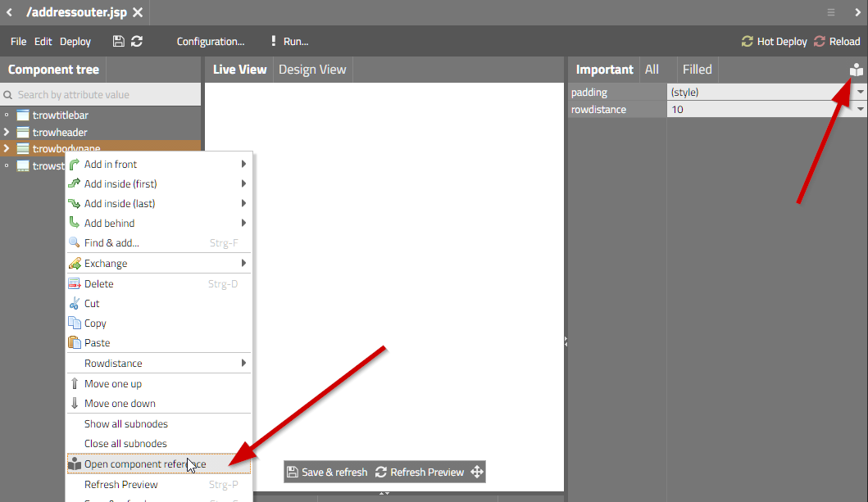Open the Add inside (first) submenu
This screenshot has width=868, height=502.
point(120,184)
